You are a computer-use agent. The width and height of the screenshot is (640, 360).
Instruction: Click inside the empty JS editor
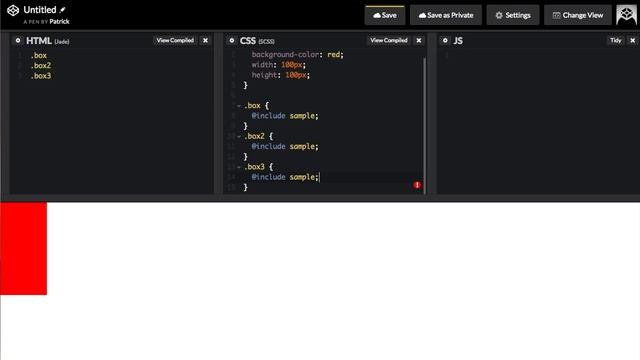538,122
